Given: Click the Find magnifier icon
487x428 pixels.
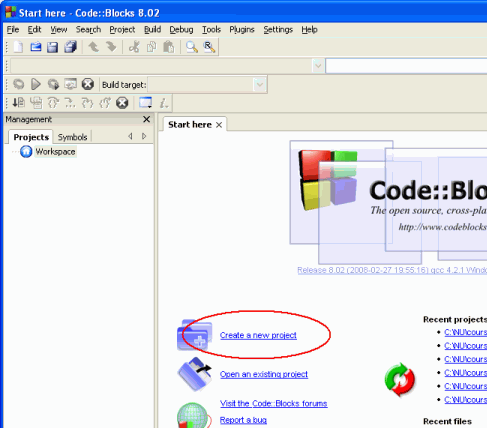Looking at the screenshot, I should point(192,47).
